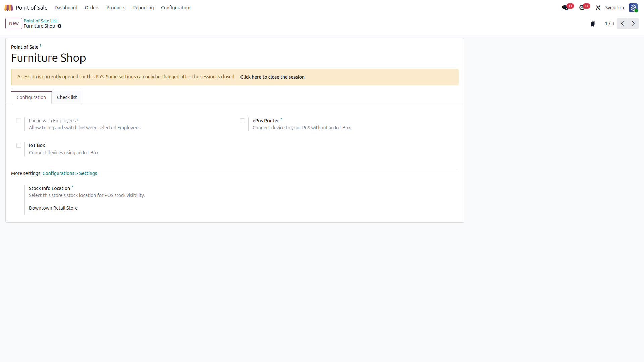The image size is (644, 362).
Task: Click the bookmark save icon
Action: 593,24
